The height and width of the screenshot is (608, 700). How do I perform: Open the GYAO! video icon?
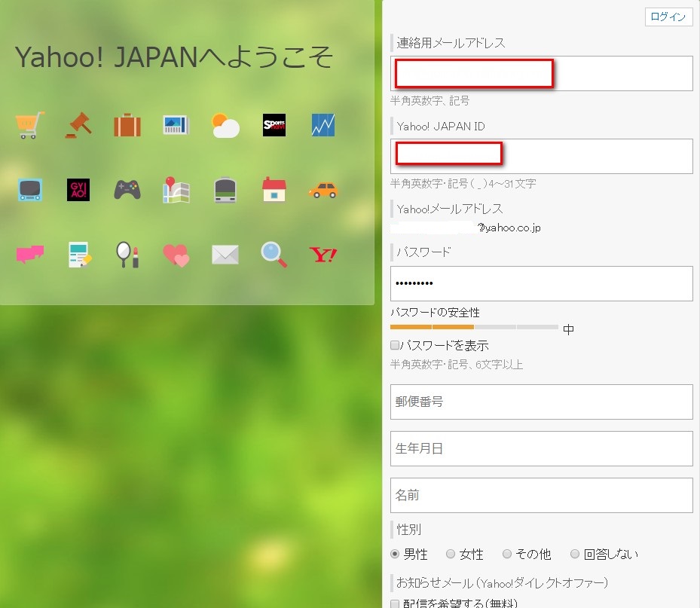[x=78, y=190]
